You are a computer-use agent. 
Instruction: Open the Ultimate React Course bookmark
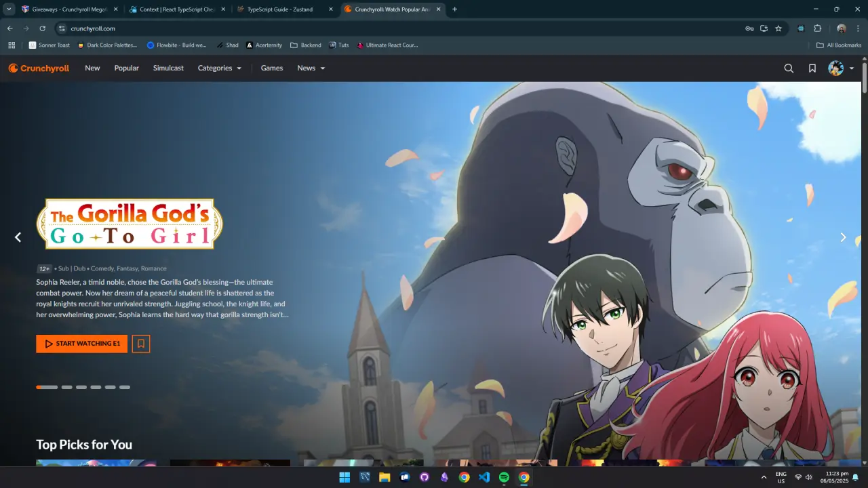tap(388, 45)
